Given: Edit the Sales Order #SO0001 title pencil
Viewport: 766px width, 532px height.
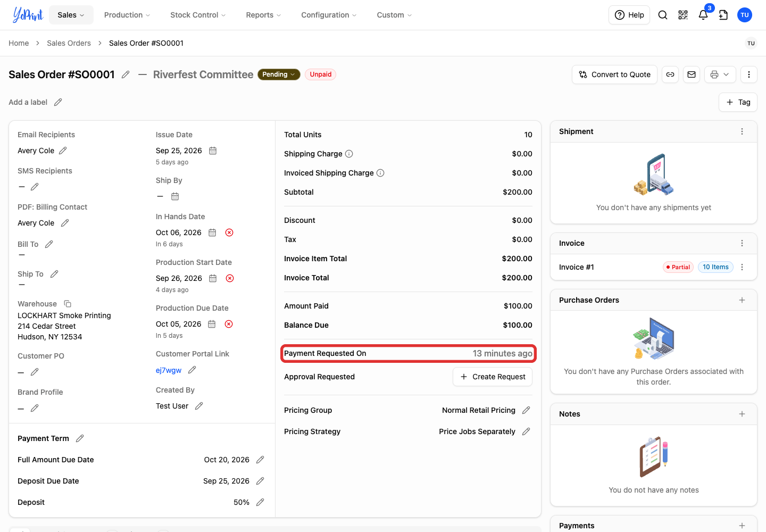Looking at the screenshot, I should pyautogui.click(x=126, y=74).
